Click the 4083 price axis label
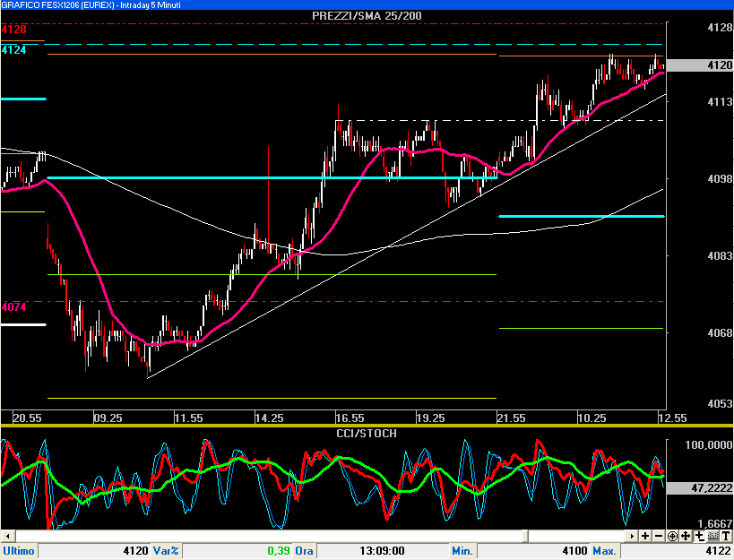The width and height of the screenshot is (734, 560). click(x=720, y=256)
